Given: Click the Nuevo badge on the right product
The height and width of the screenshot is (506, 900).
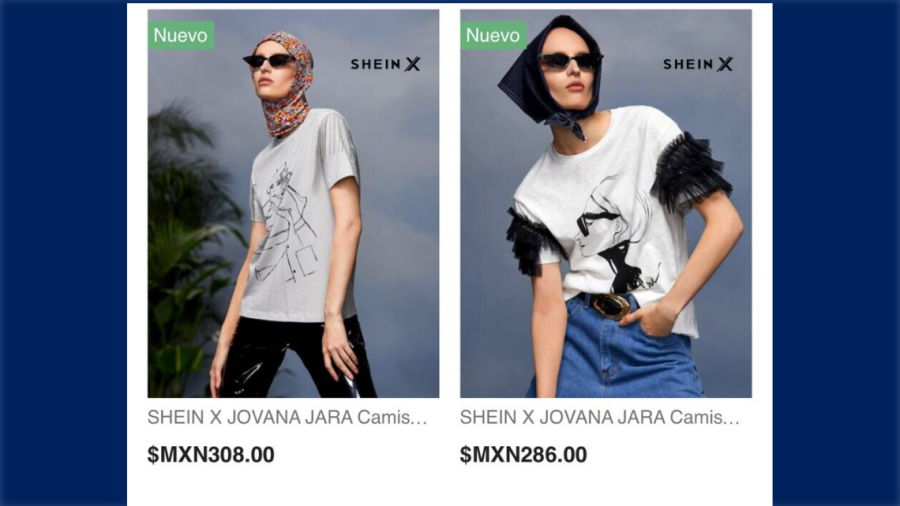Looking at the screenshot, I should pos(493,36).
